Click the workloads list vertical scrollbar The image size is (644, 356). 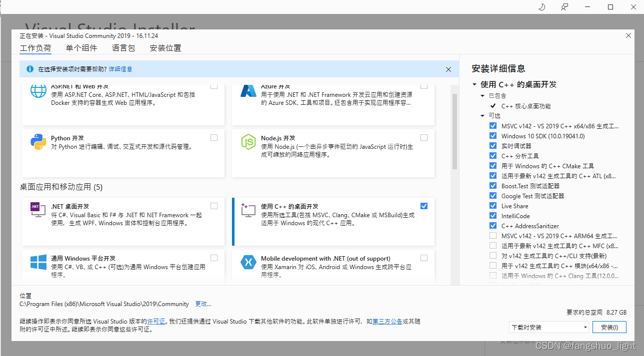(x=455, y=132)
